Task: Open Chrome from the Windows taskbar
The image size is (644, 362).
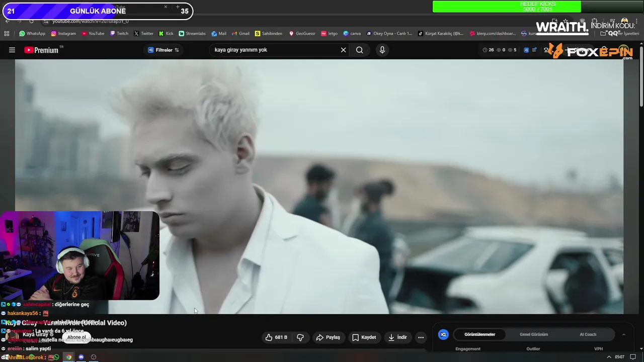Action: click(69, 357)
